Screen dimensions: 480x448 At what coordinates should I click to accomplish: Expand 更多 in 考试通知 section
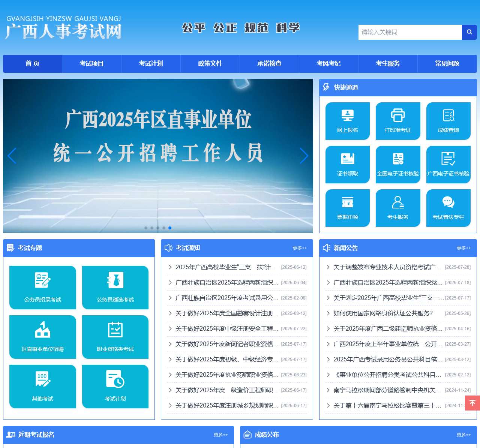(300, 248)
